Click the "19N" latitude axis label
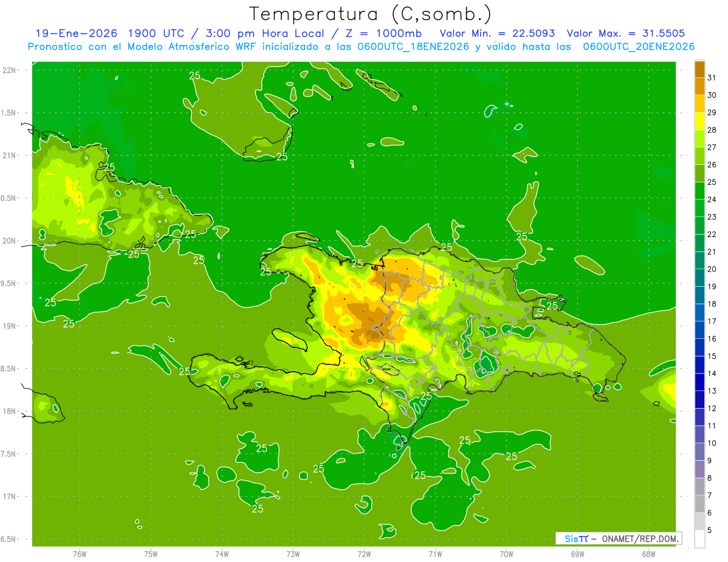728x562 pixels. click(x=10, y=326)
